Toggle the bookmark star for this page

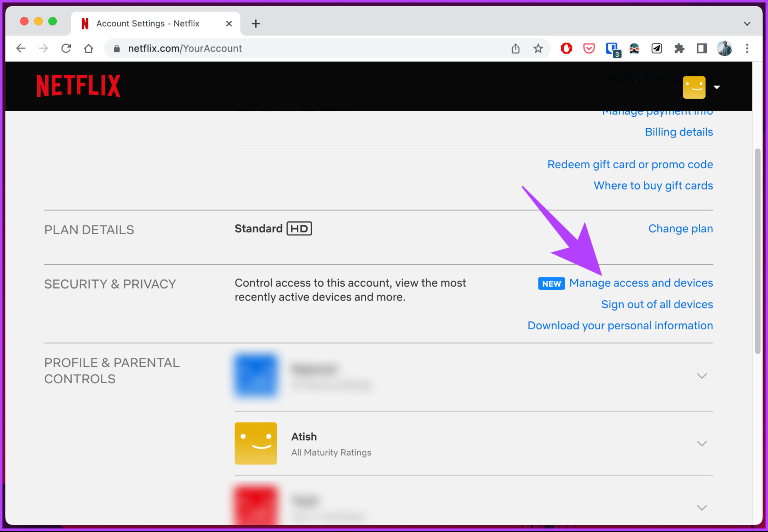(x=538, y=48)
